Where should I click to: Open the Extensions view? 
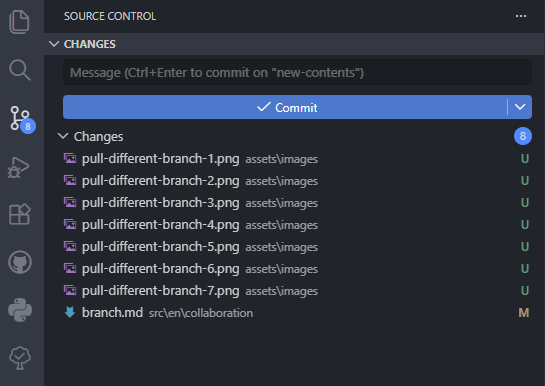pyautogui.click(x=19, y=214)
